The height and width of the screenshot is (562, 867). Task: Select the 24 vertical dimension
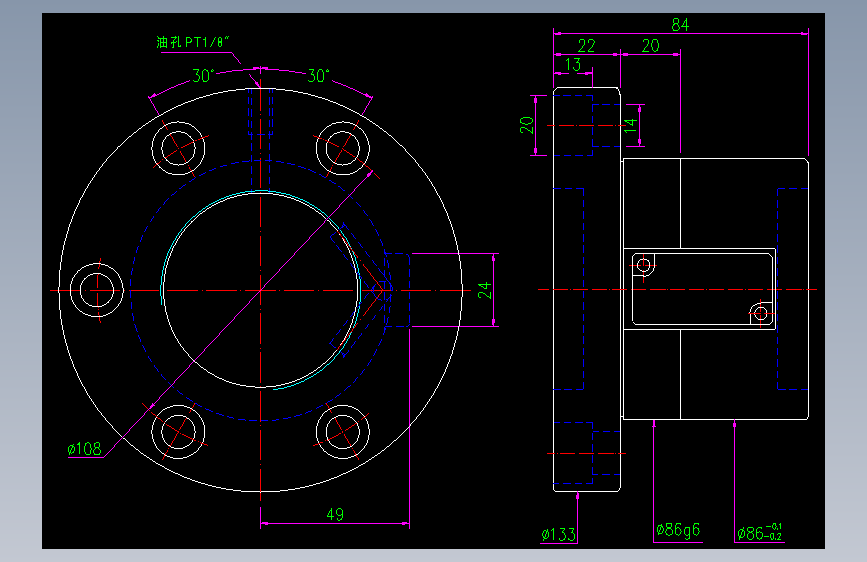pyautogui.click(x=484, y=290)
